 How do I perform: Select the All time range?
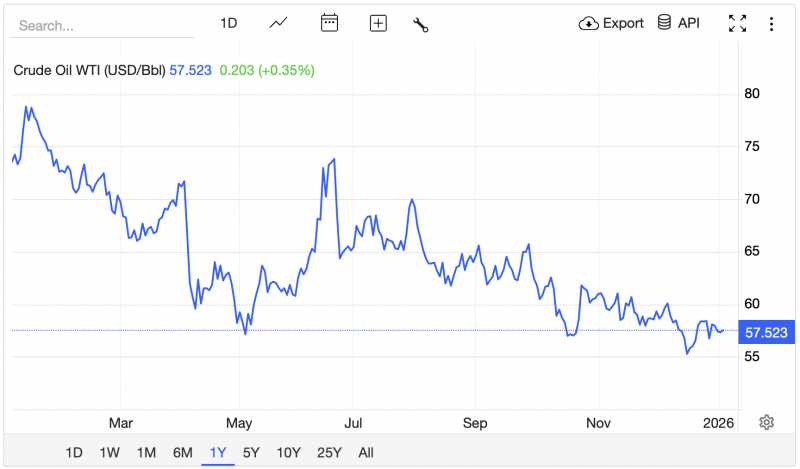pyautogui.click(x=365, y=452)
